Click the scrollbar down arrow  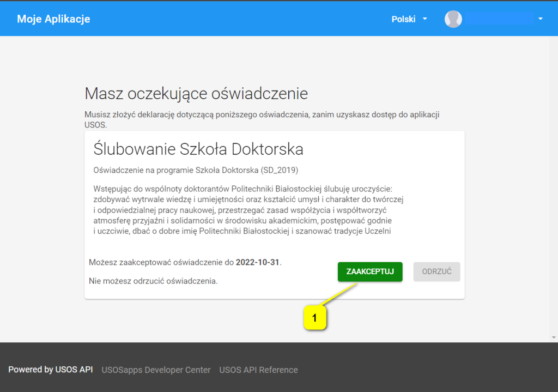click(554, 337)
